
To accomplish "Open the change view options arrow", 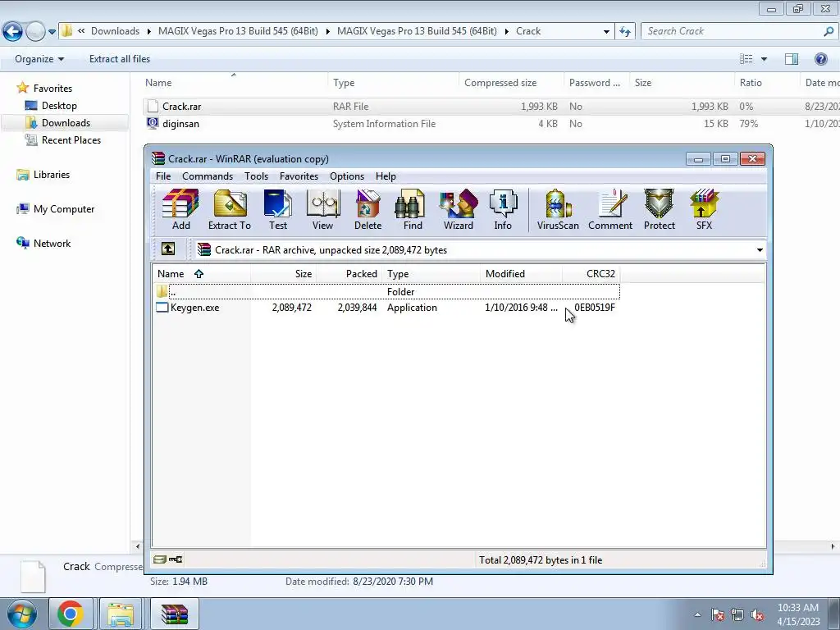I will point(764,59).
